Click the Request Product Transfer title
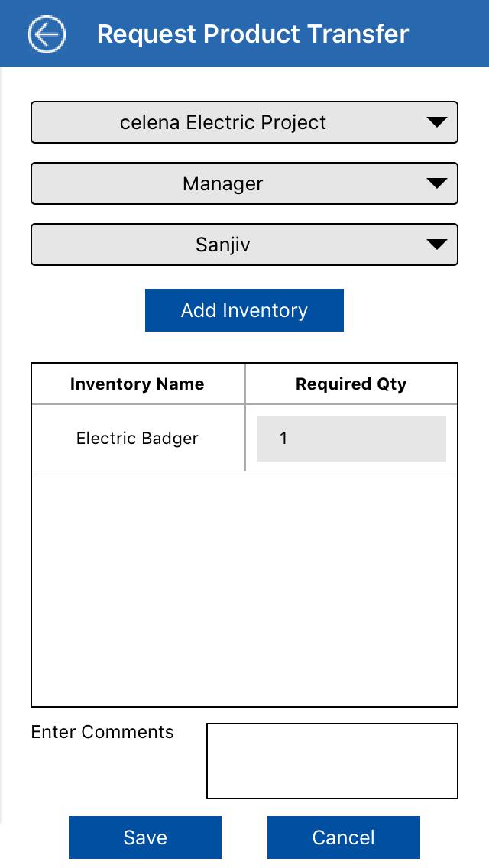This screenshot has height=868, width=489. [x=253, y=34]
